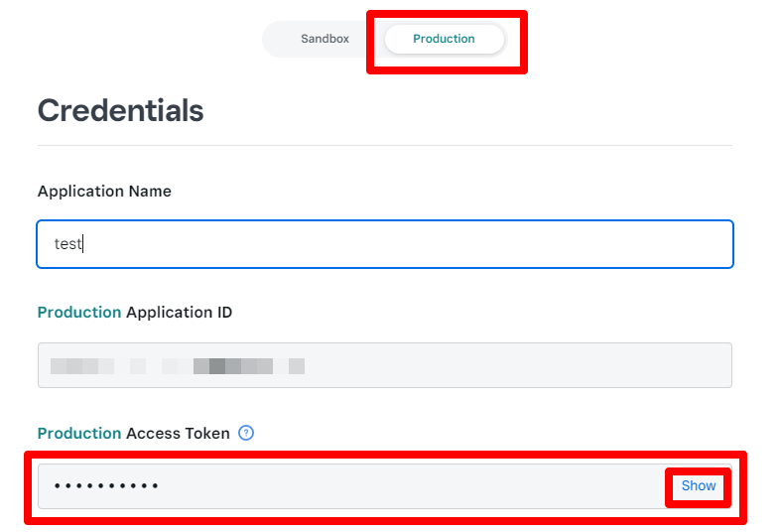
Task: Click the blurred Application ID value
Action: tap(178, 366)
